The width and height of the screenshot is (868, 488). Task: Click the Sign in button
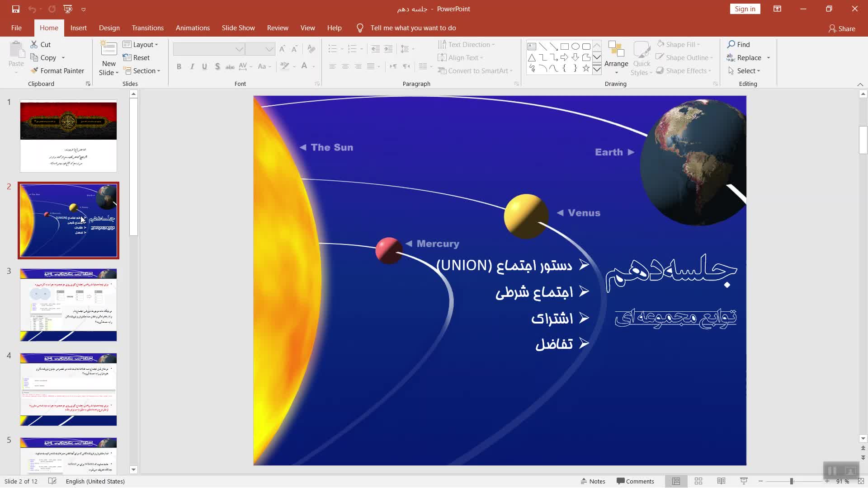(745, 9)
